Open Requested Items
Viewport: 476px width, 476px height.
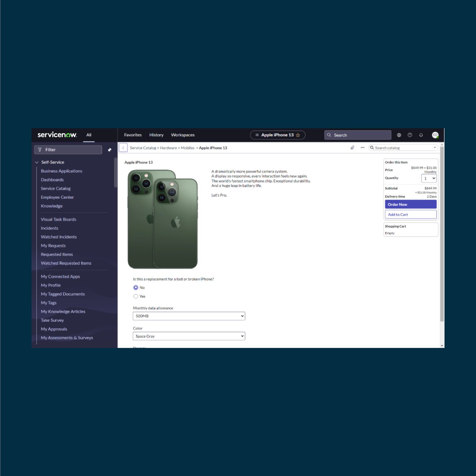click(57, 254)
